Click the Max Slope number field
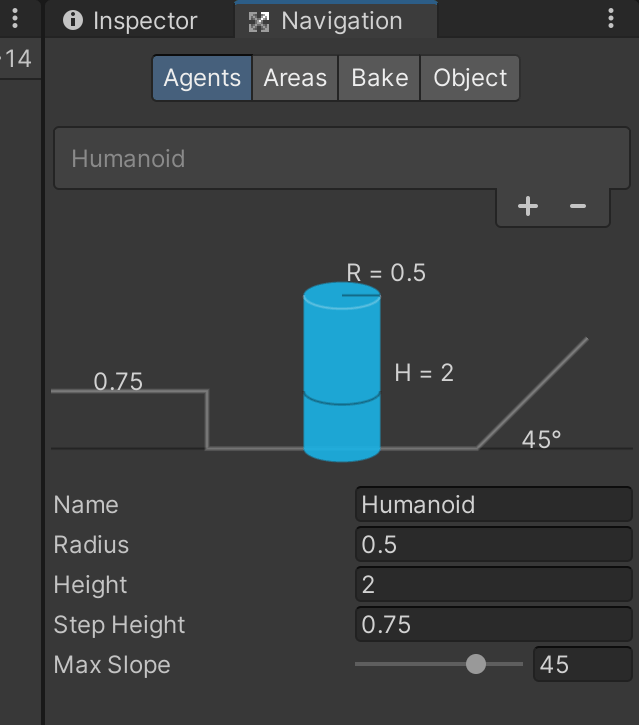639x725 pixels. pos(583,664)
